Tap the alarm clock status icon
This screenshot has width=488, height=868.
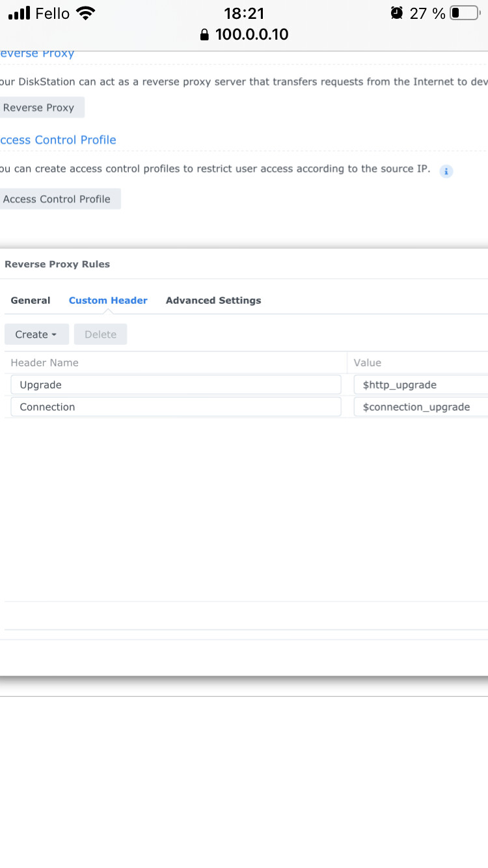(396, 13)
